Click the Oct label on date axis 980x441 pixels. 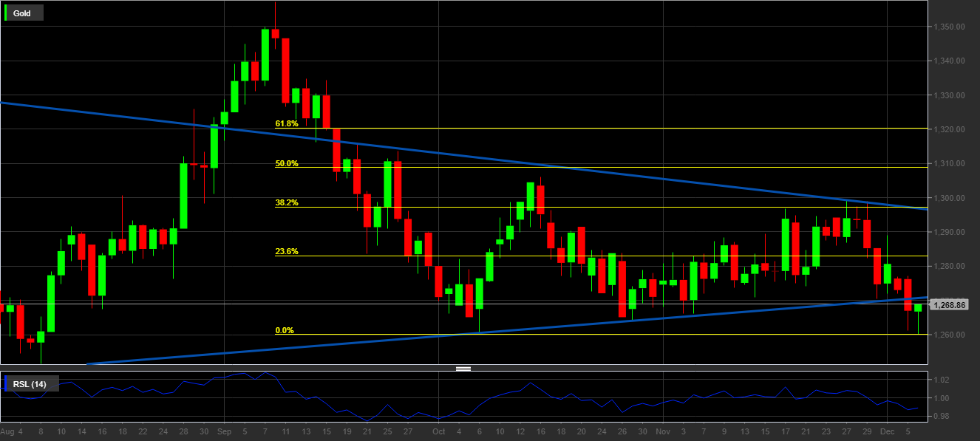tap(438, 431)
